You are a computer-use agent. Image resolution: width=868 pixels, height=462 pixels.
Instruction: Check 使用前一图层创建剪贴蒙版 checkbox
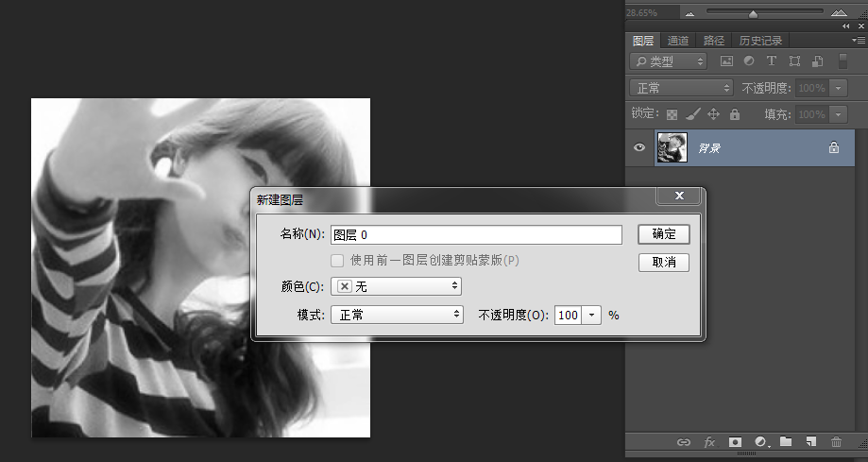click(337, 261)
